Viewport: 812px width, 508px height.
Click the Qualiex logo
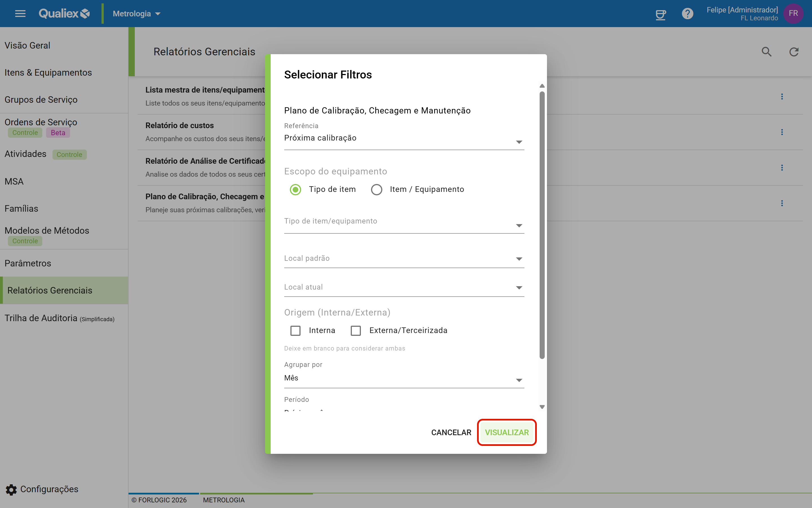tap(64, 14)
